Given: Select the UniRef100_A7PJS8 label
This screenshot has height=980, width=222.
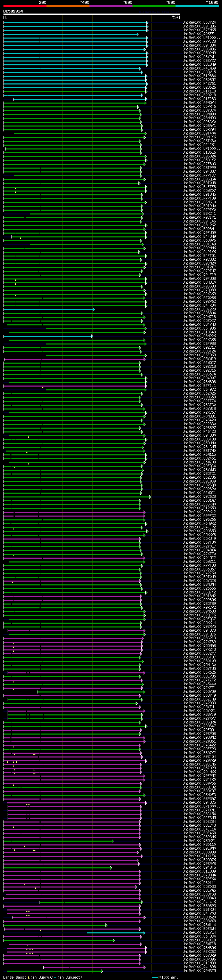Looking at the screenshot, I should click(199, 41).
